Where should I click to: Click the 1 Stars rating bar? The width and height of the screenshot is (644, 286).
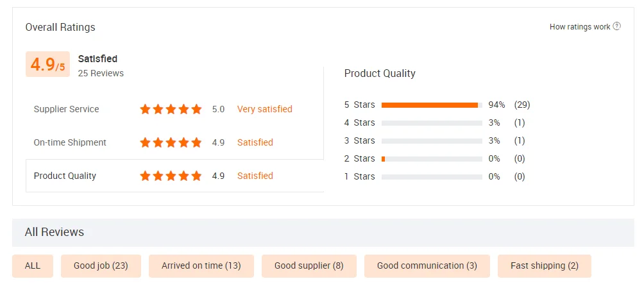tap(432, 177)
